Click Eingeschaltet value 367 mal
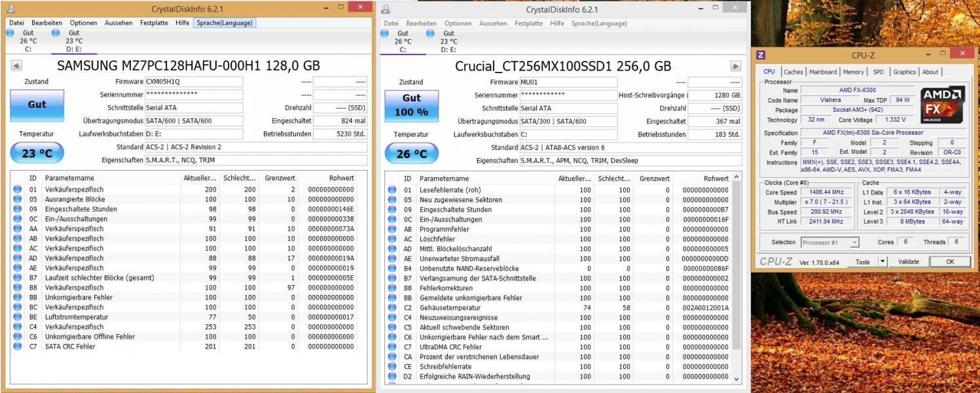Image resolution: width=980 pixels, height=393 pixels. pyautogui.click(x=714, y=122)
